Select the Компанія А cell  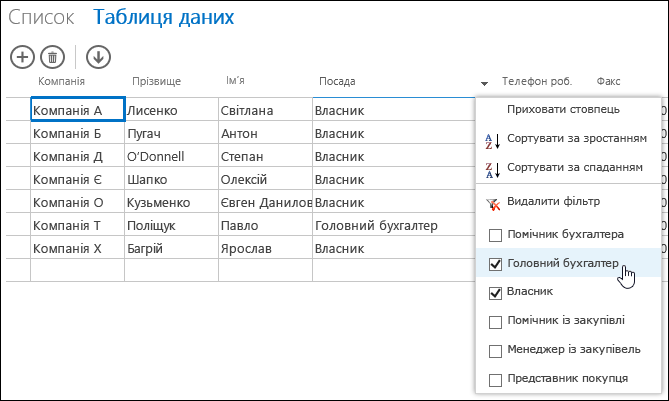pos(78,109)
